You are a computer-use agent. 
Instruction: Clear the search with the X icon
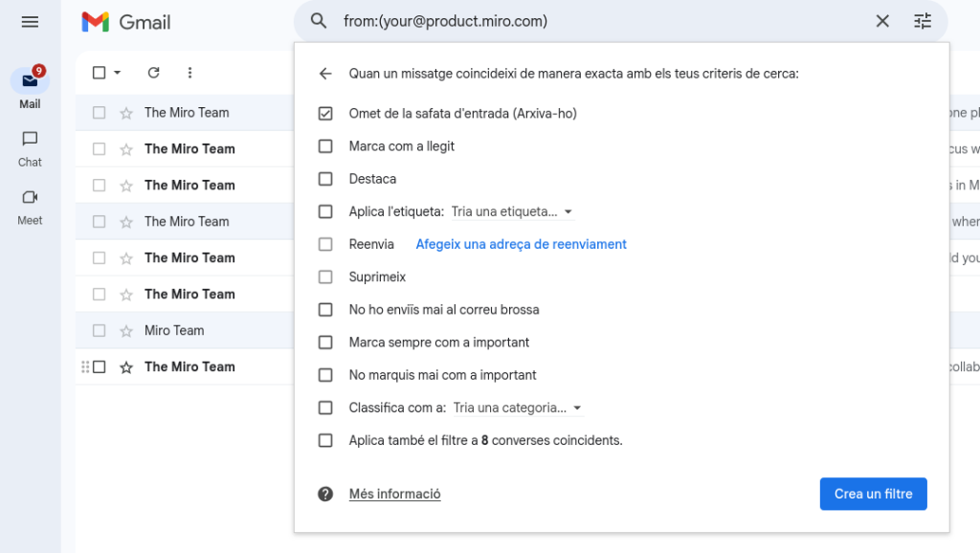(882, 21)
